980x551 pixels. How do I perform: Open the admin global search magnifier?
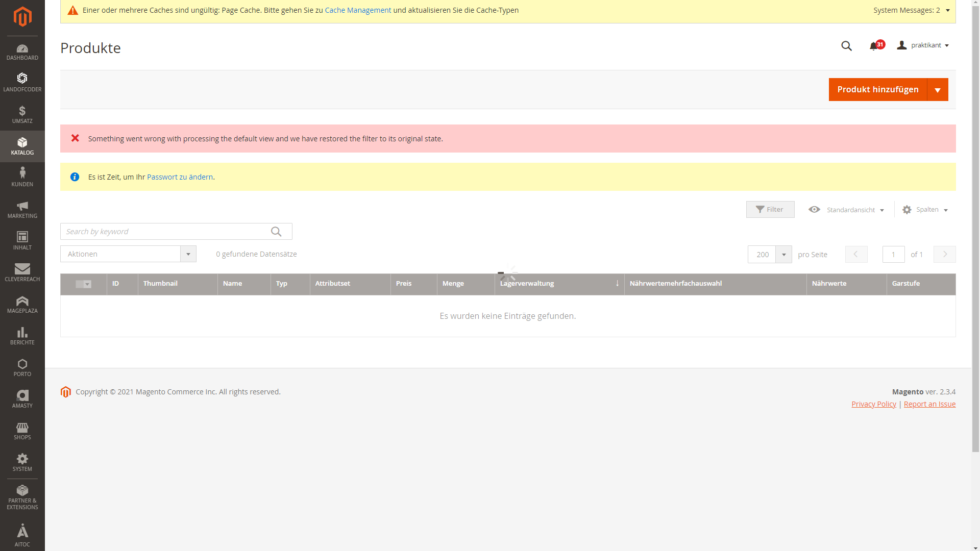(847, 46)
